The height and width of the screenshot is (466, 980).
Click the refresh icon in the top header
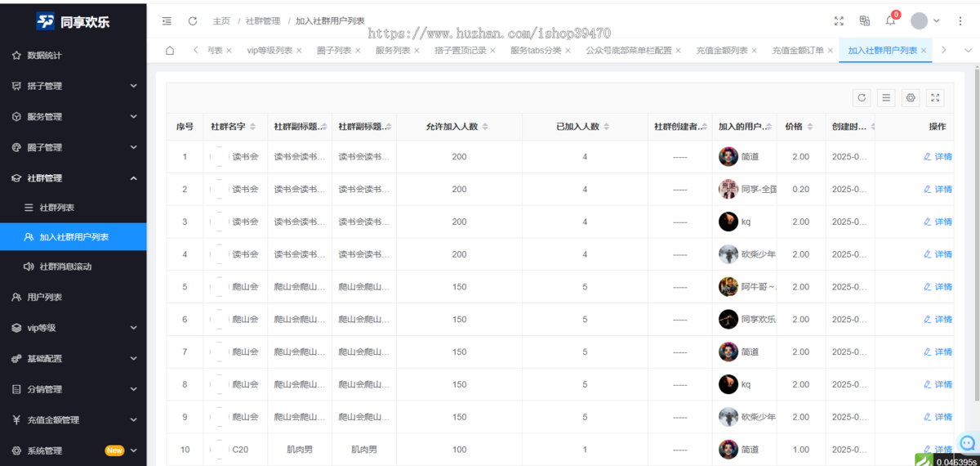pyautogui.click(x=193, y=20)
